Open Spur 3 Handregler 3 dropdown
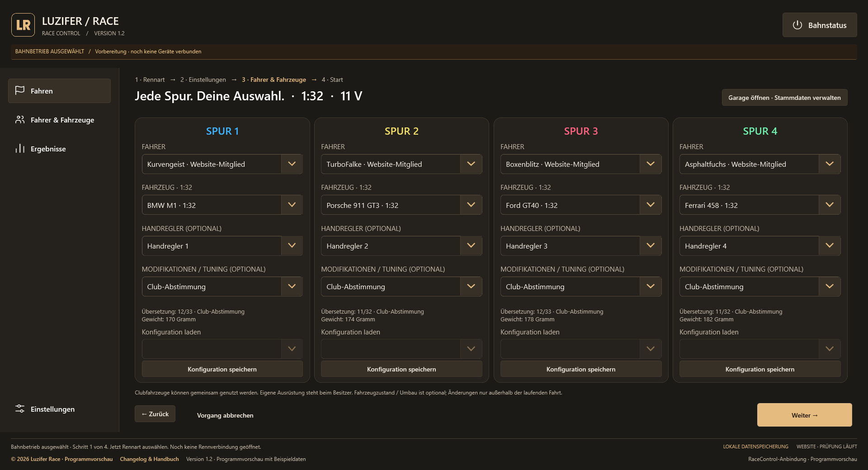The width and height of the screenshot is (868, 470). (581, 246)
